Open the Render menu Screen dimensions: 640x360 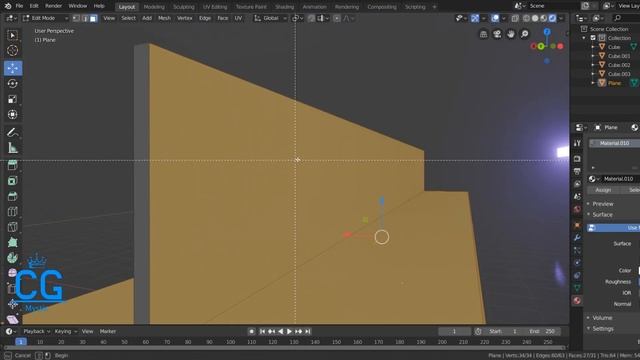[53, 6]
